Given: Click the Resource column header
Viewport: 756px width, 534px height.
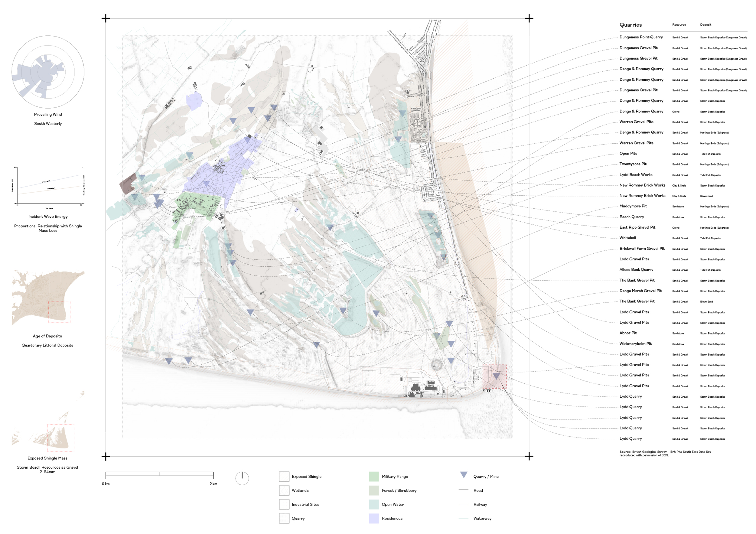Looking at the screenshot, I should [x=679, y=25].
